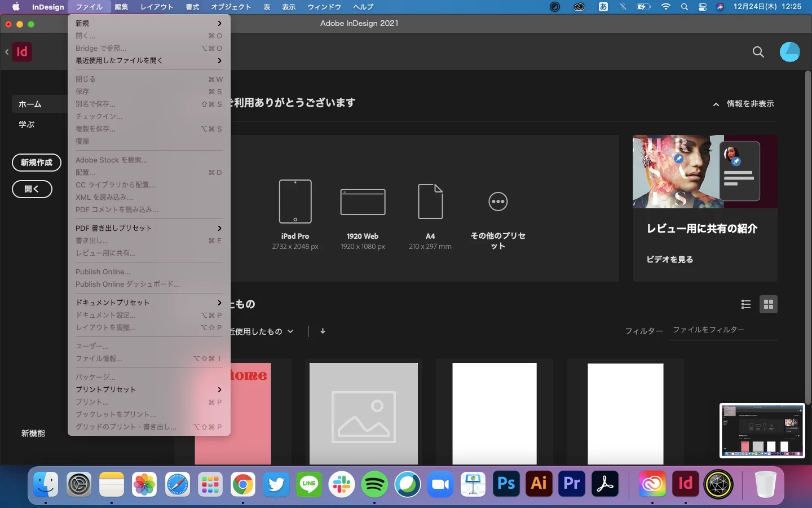Click the 新規作成 button
812x508 pixels.
pyautogui.click(x=37, y=163)
